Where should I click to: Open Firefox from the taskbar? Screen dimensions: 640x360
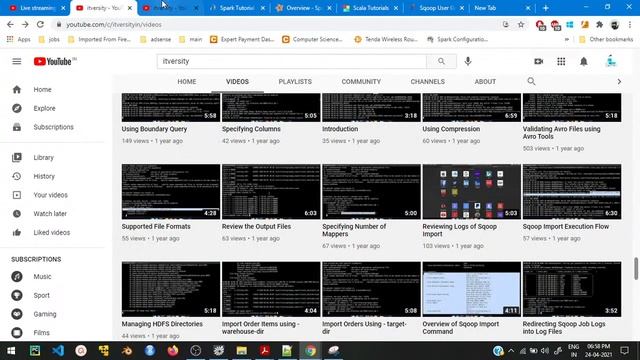[173, 351]
